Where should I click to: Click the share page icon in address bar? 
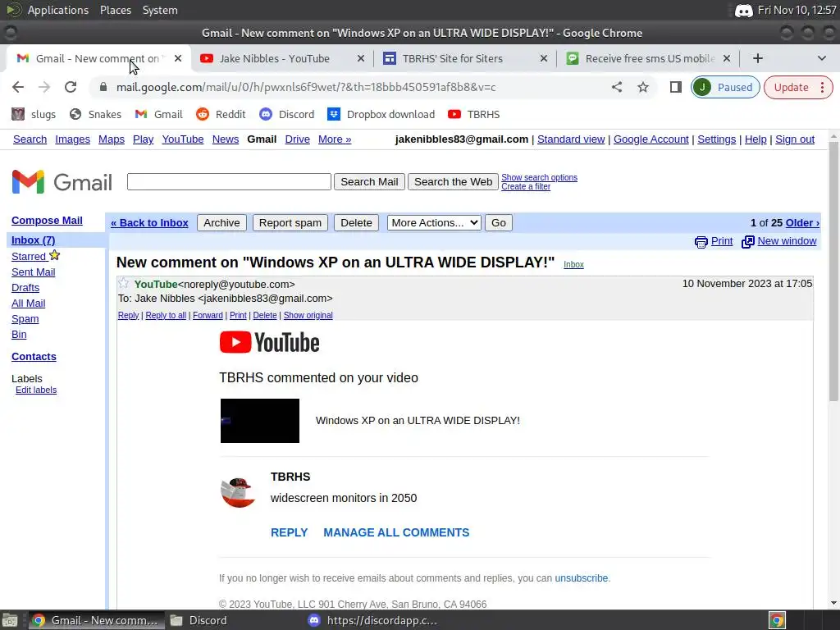[617, 87]
